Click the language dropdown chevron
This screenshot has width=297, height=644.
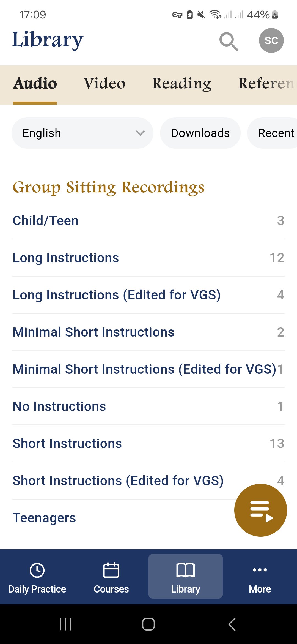[x=140, y=133]
